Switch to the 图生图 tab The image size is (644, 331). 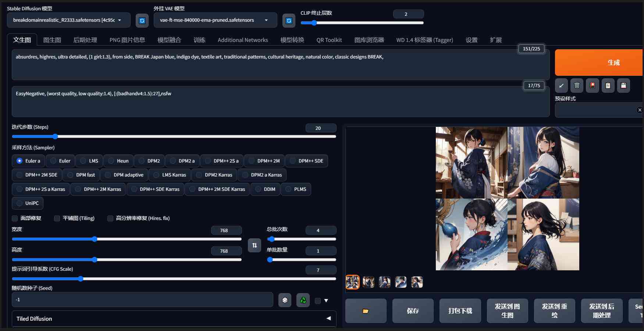pyautogui.click(x=52, y=40)
